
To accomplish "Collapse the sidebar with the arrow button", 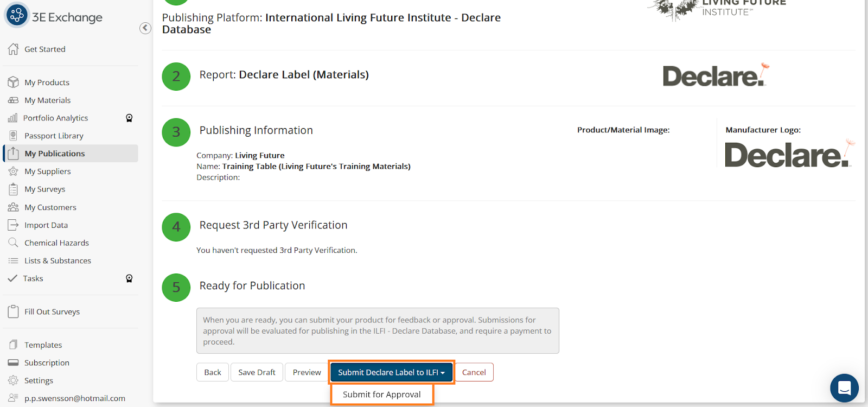I will (145, 28).
